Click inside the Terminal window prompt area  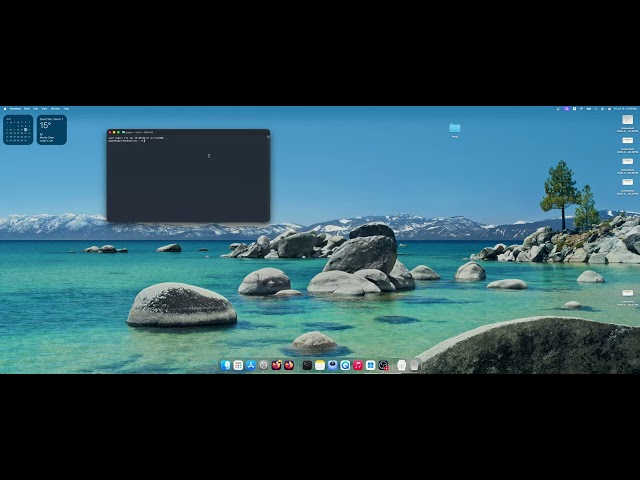click(188, 180)
